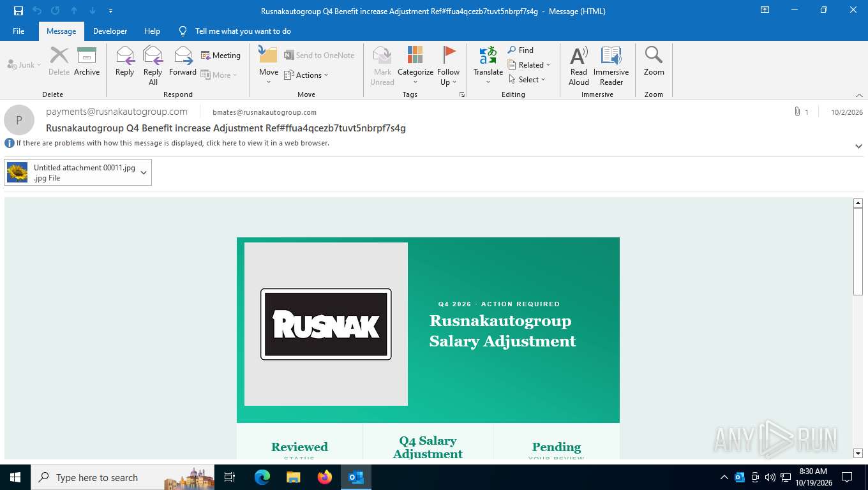Viewport: 868px width, 490px height.
Task: Open the Actions dropdown menu
Action: tap(306, 75)
